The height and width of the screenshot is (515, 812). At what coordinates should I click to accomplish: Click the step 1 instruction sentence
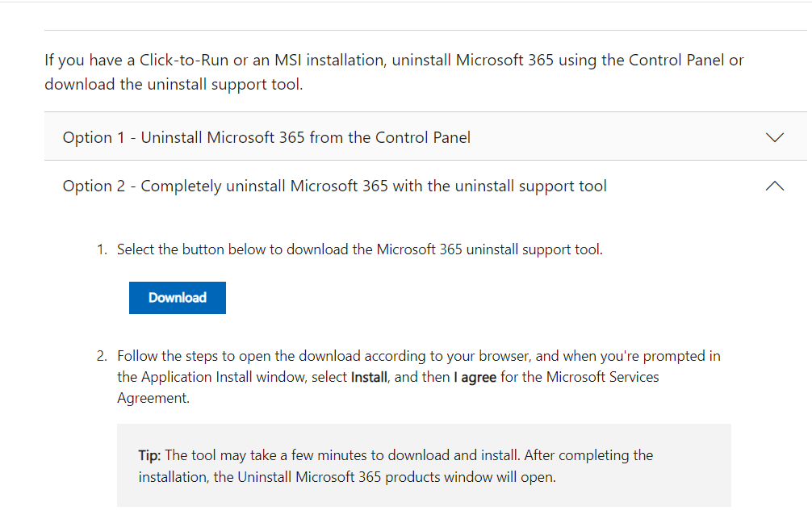coord(359,249)
